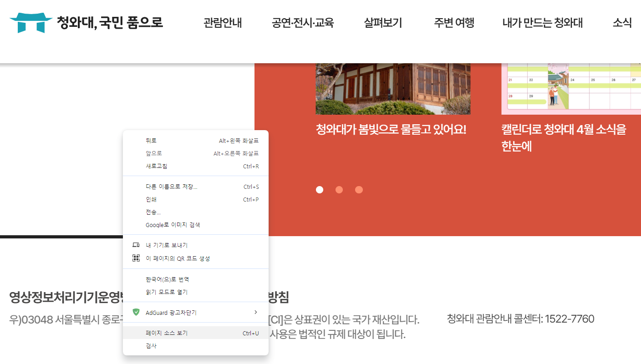Select the third carousel dot
641x364 pixels.
[359, 190]
